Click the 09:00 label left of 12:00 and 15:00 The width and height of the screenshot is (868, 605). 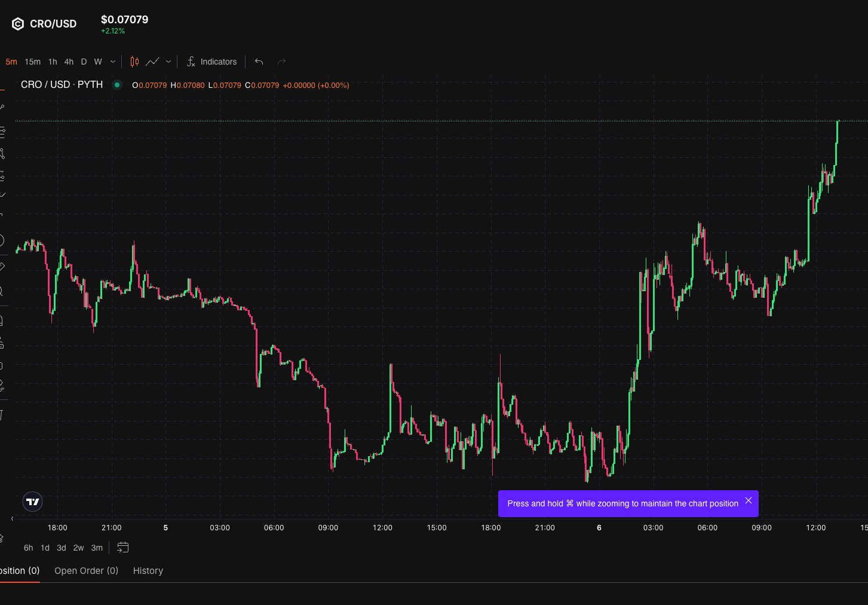click(328, 528)
